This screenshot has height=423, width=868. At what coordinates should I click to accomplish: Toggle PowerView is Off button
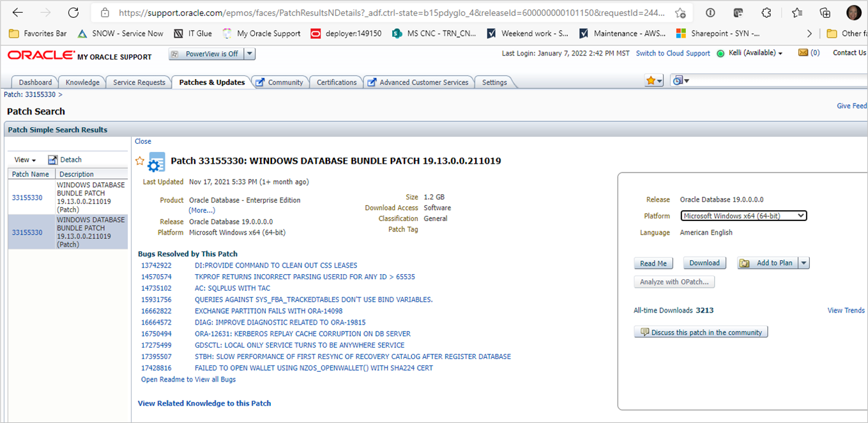pyautogui.click(x=206, y=54)
